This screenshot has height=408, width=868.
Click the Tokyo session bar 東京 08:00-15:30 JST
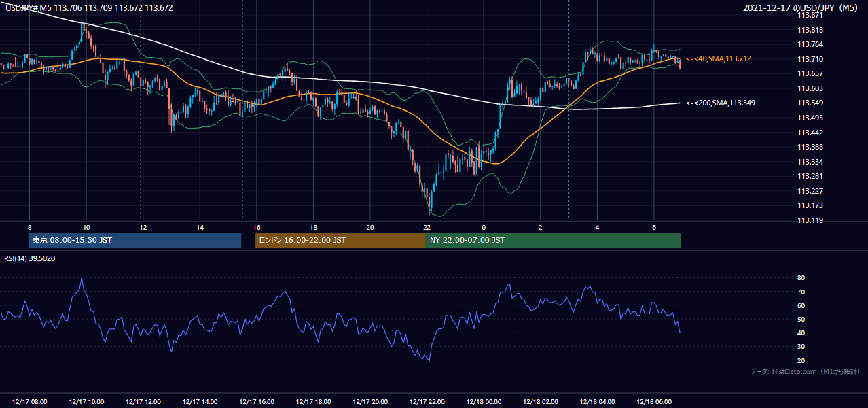click(135, 240)
